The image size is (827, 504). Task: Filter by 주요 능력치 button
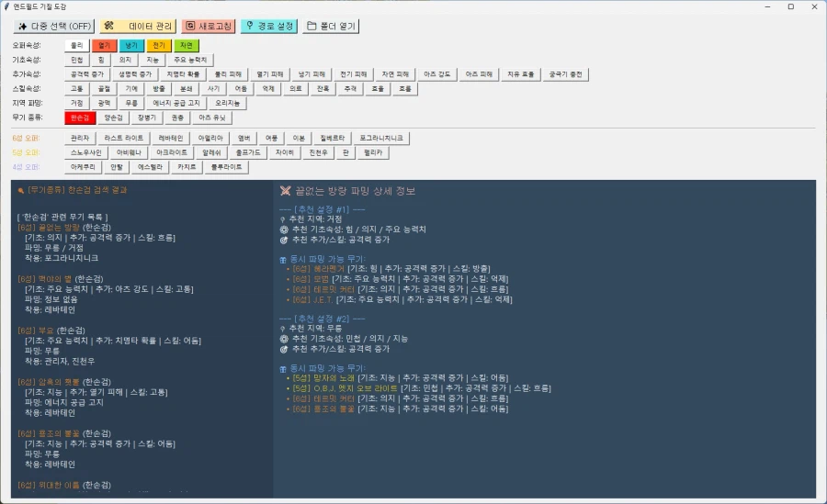(x=190, y=60)
